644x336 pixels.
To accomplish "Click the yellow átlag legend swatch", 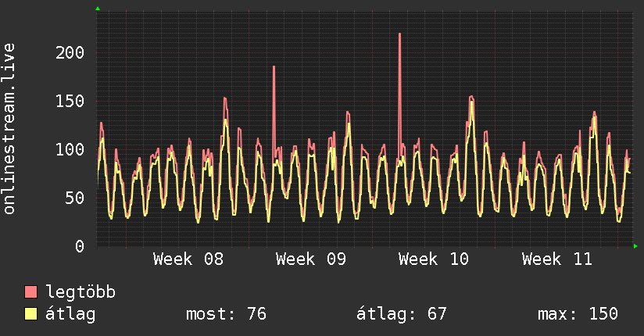I will point(30,313).
